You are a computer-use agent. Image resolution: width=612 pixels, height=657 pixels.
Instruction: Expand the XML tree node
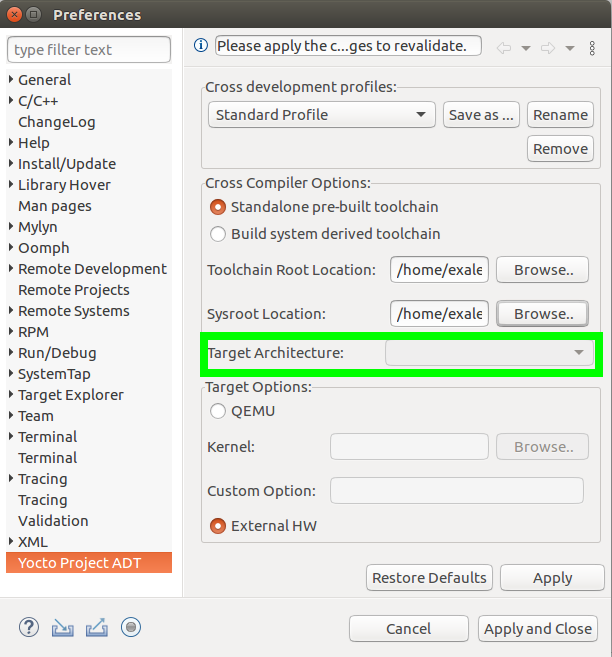[x=11, y=541]
